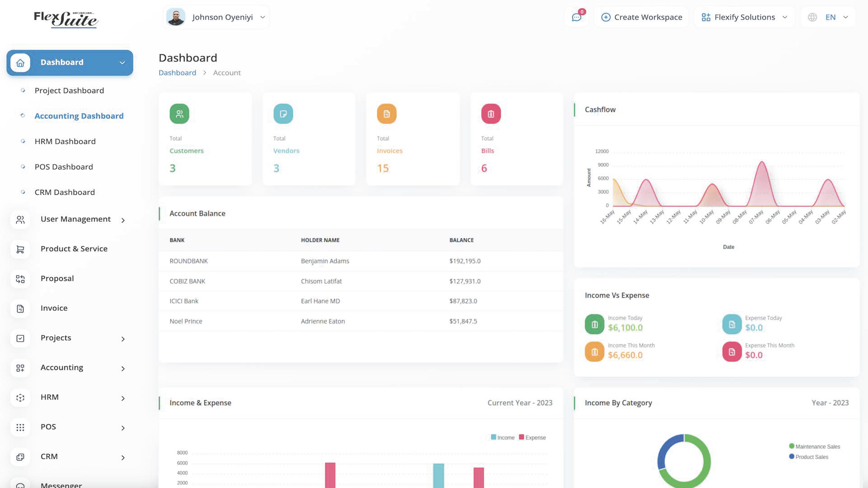The image size is (868, 488).
Task: Click the Total Bills red icon
Action: (x=491, y=114)
